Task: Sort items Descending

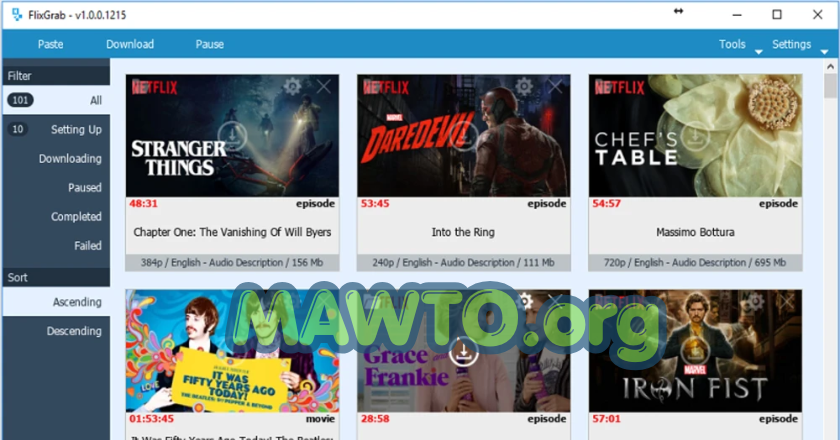Action: coord(56,331)
